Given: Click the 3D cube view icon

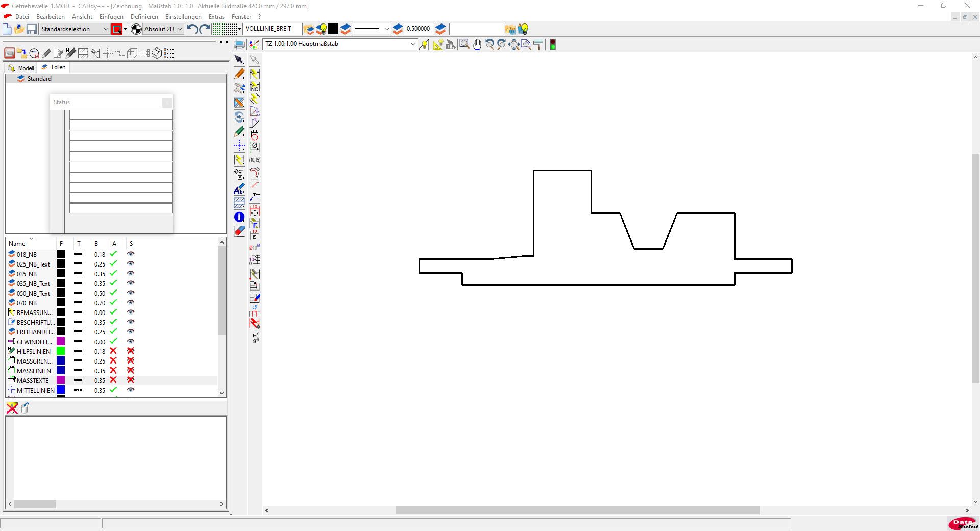Looking at the screenshot, I should point(157,53).
